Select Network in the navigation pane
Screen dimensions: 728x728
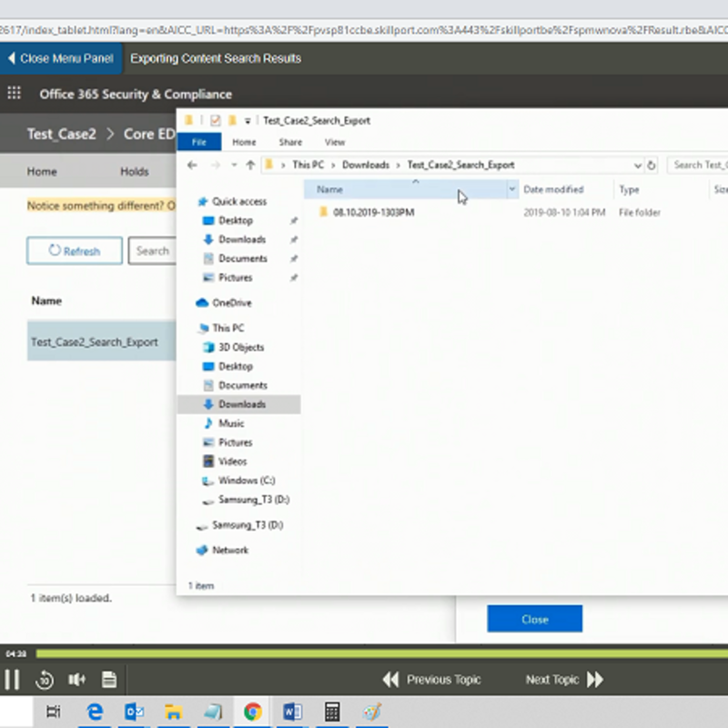click(x=230, y=551)
